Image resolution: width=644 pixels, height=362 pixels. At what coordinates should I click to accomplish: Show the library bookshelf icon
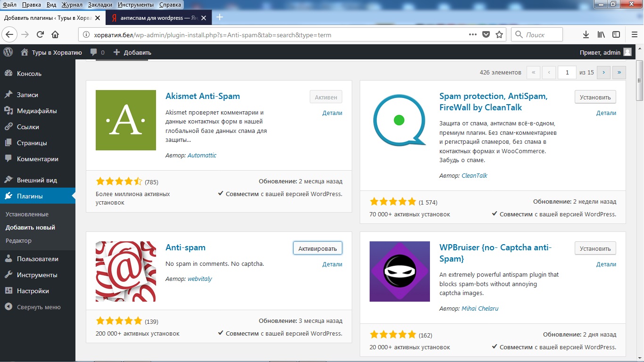point(601,34)
